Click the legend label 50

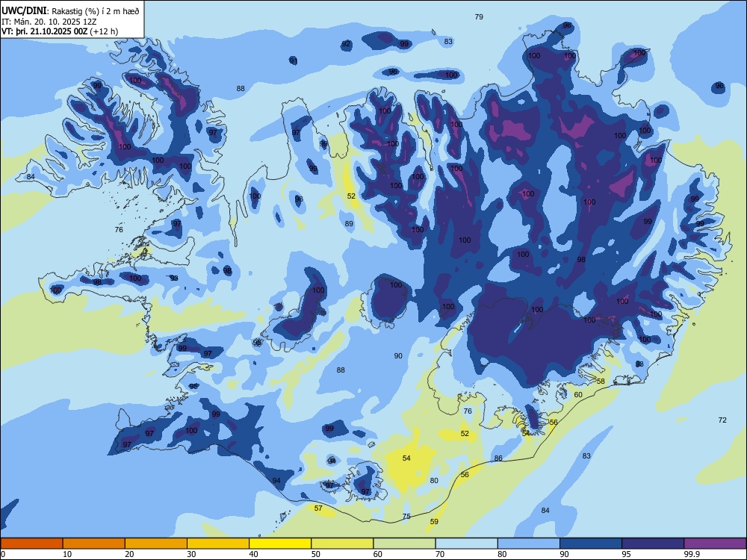[316, 554]
